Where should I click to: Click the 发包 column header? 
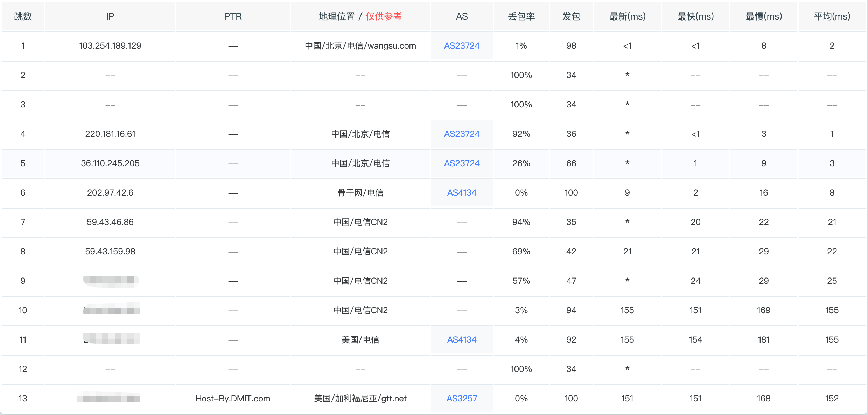click(x=571, y=16)
